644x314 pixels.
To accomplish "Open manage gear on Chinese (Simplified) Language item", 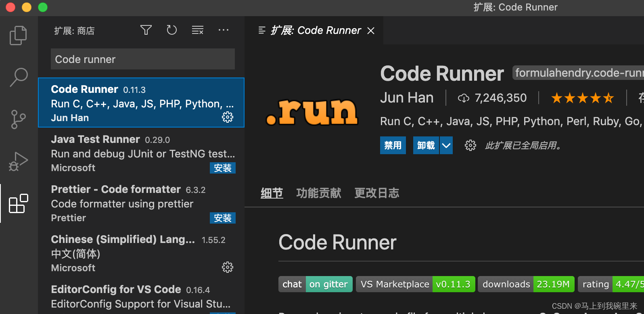I will tap(228, 267).
